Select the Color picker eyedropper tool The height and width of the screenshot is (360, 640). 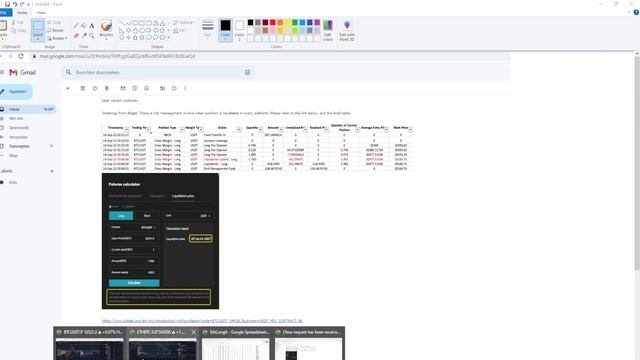pos(84,36)
